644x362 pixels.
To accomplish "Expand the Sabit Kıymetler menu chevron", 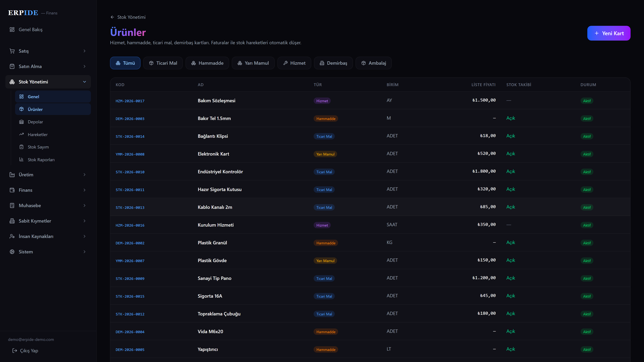I will (x=85, y=221).
